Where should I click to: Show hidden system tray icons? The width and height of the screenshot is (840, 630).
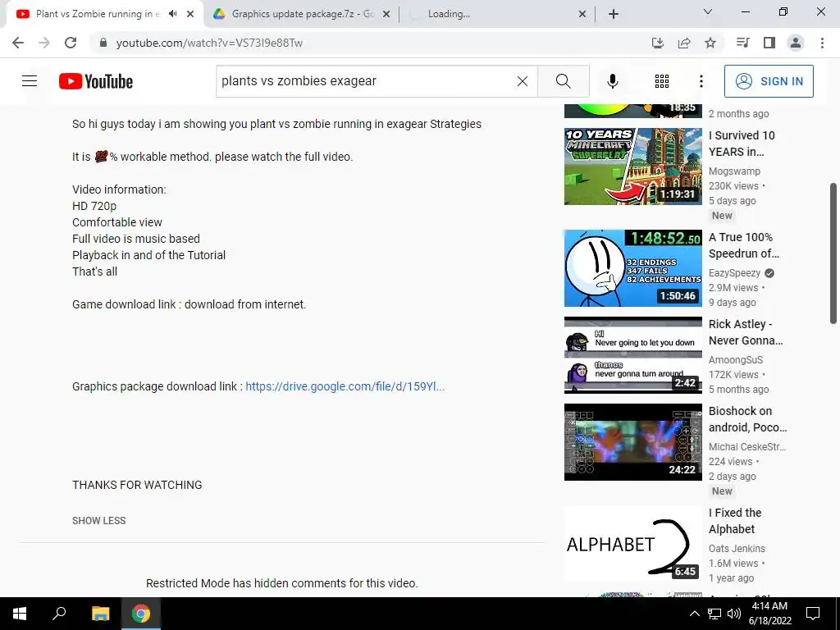(694, 614)
